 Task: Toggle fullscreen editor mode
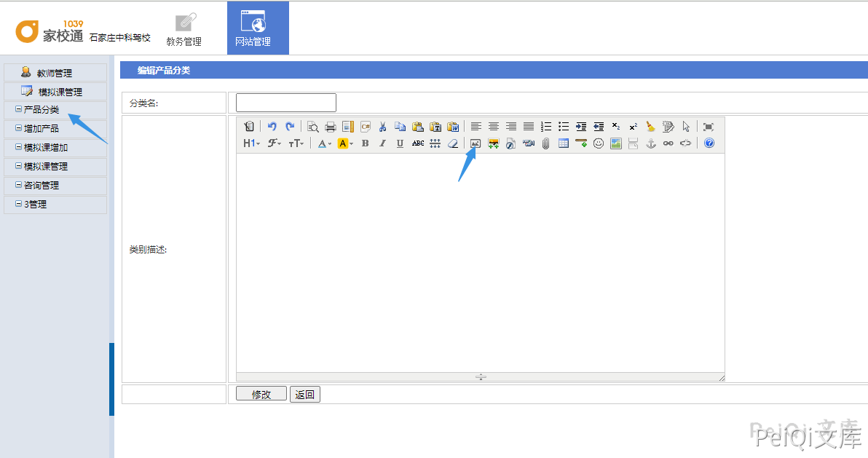pos(708,126)
